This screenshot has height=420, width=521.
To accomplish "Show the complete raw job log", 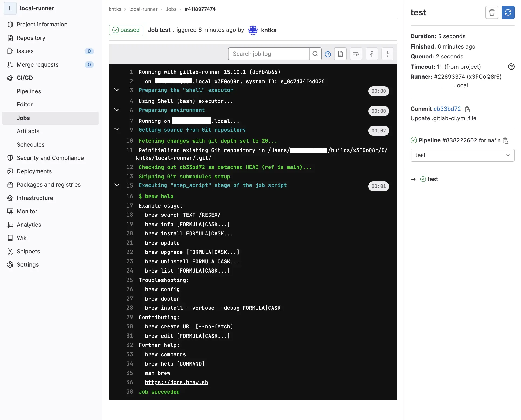I will pos(340,54).
